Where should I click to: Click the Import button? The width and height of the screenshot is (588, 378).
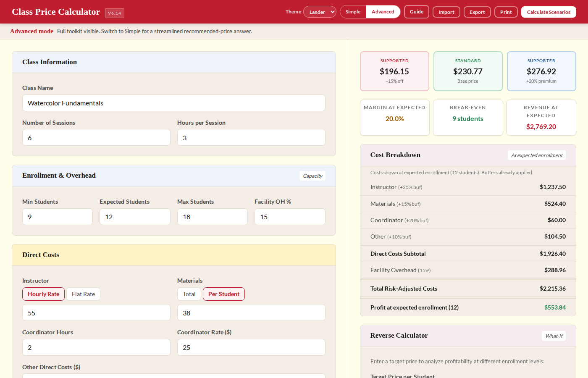pyautogui.click(x=446, y=12)
